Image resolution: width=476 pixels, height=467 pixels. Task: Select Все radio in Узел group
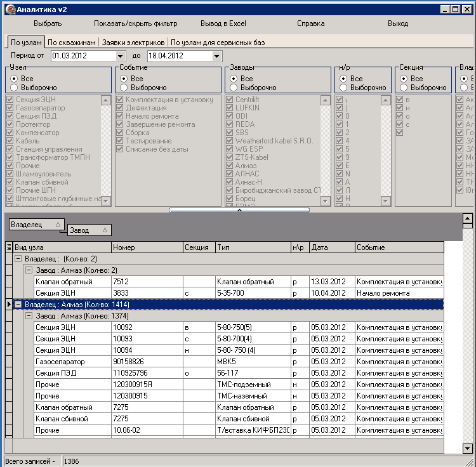click(x=14, y=79)
